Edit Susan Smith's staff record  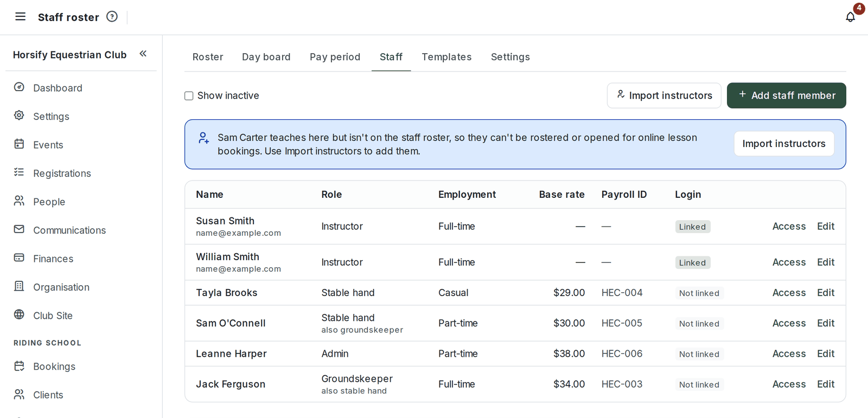point(826,226)
